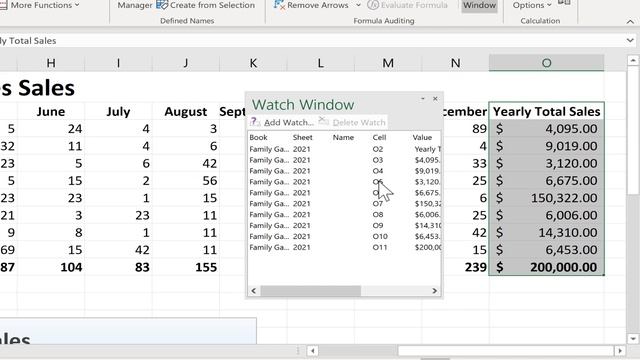The height and width of the screenshot is (360, 640).
Task: Select the O3 watch row
Action: coord(344,160)
